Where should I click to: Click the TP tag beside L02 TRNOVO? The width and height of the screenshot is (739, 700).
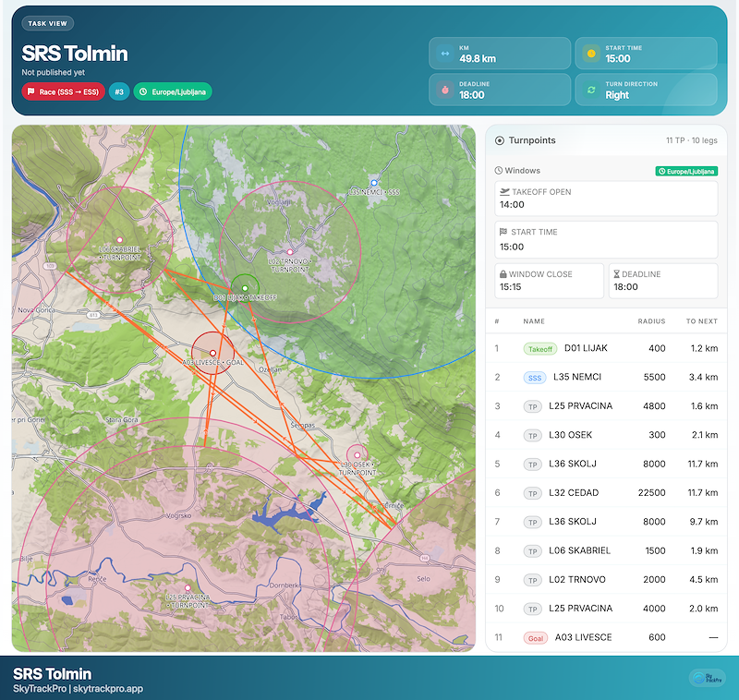tap(533, 580)
